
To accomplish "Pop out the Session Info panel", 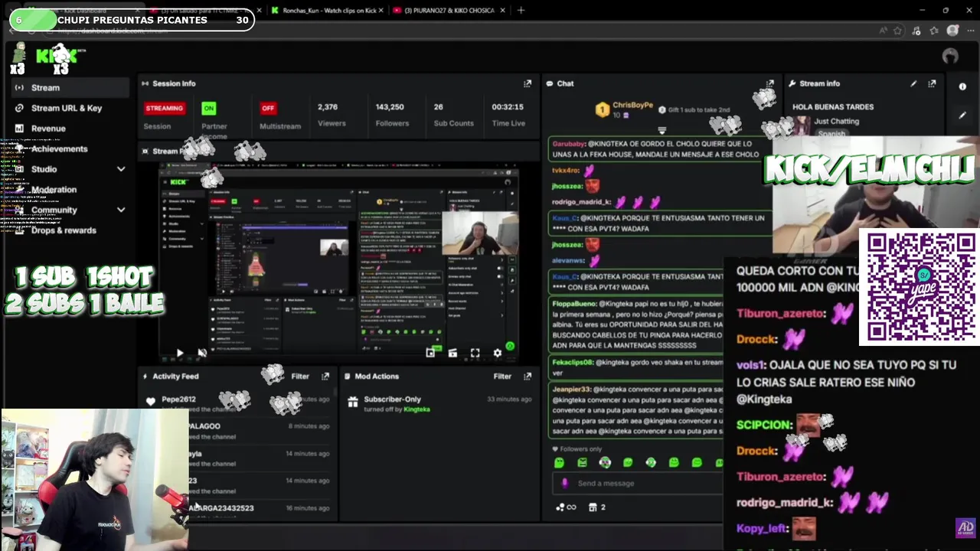I will pyautogui.click(x=527, y=83).
